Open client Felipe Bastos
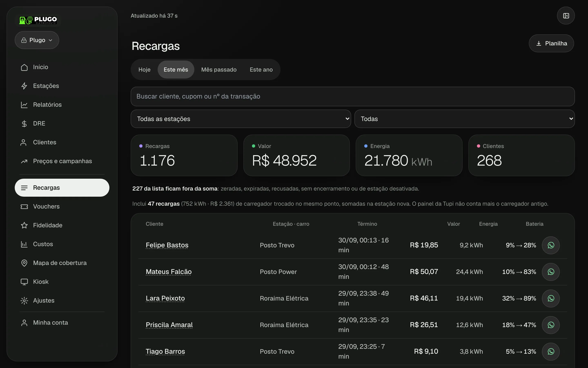The height and width of the screenshot is (368, 588). (167, 245)
